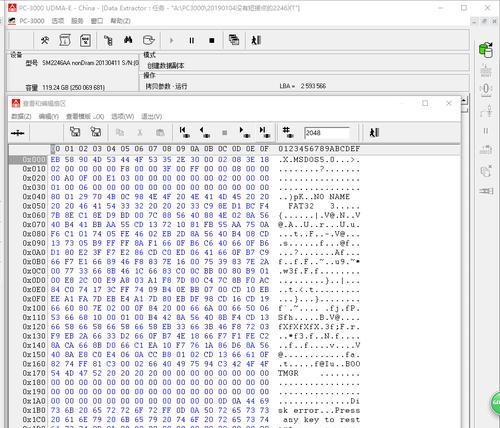Click the green database icon in right sidebar
The image size is (500, 428).
[486, 50]
